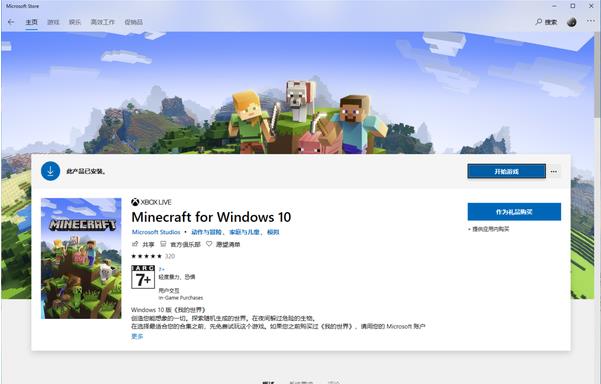Screen dimensions: 601x384
Task: Open the blue 7+ rating link
Action: (x=161, y=269)
